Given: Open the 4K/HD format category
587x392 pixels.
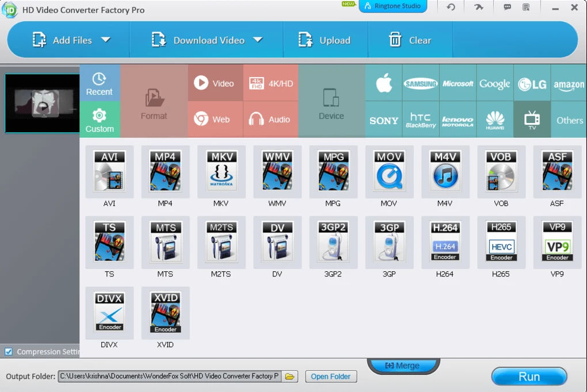Looking at the screenshot, I should 270,83.
